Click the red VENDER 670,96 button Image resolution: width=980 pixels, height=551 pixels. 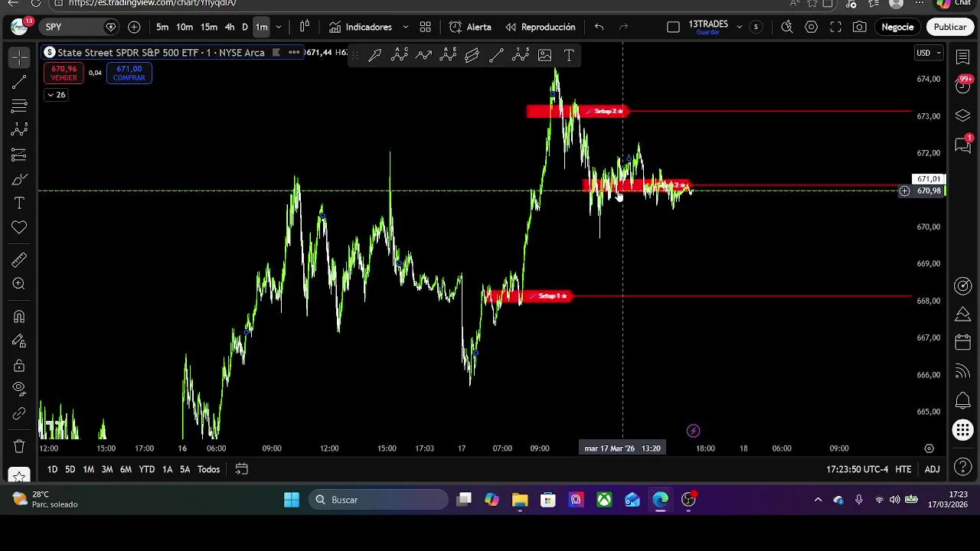coord(64,73)
